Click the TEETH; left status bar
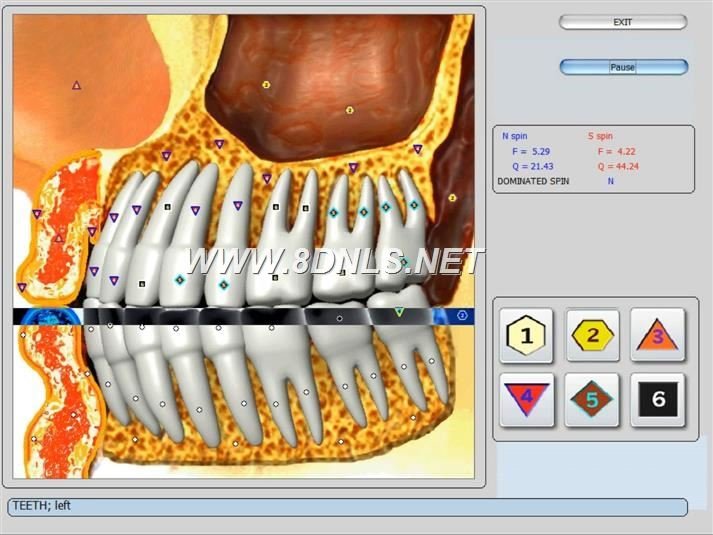The height and width of the screenshot is (535, 713). coord(347,507)
